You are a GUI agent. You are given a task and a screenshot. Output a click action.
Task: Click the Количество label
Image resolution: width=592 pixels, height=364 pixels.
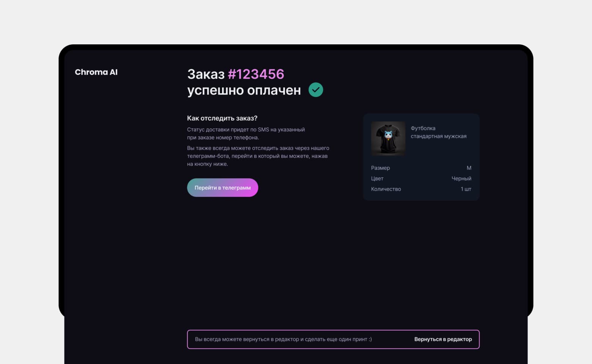pos(386,189)
